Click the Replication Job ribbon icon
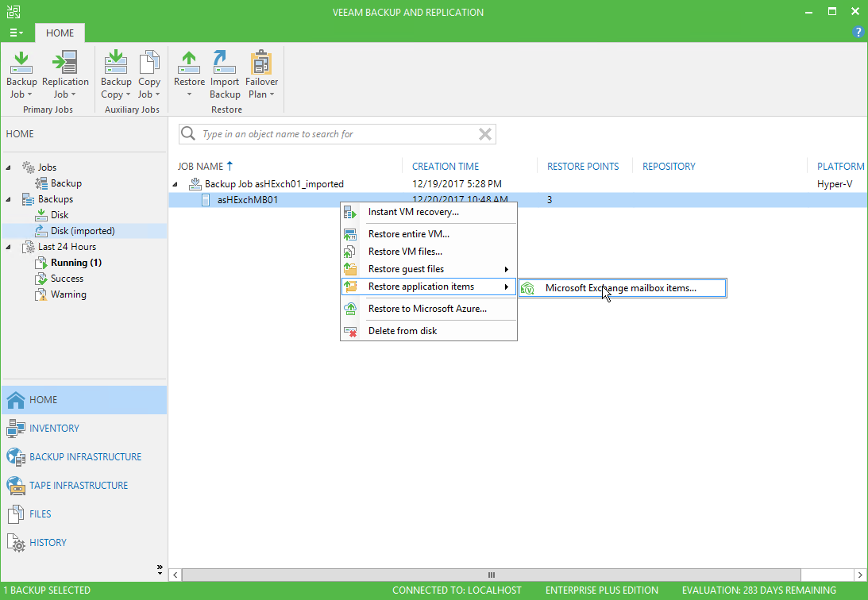This screenshot has height=600, width=868. [x=65, y=63]
